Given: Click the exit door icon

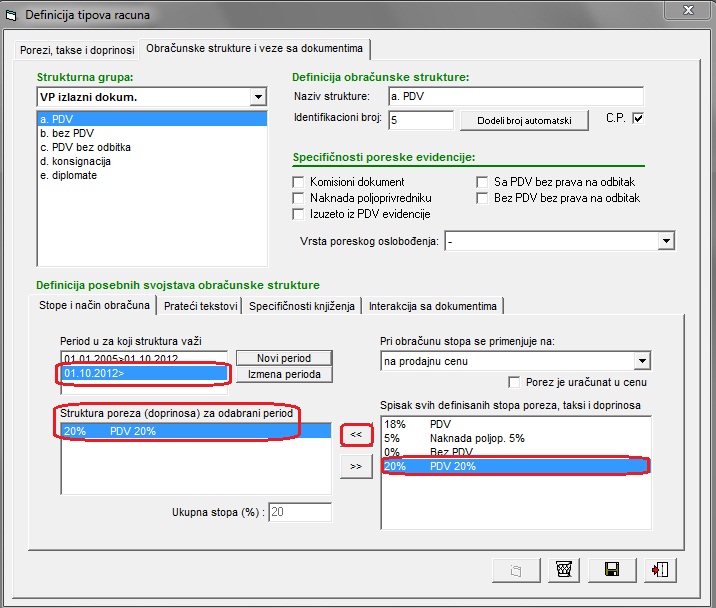Looking at the screenshot, I should coord(659,570).
